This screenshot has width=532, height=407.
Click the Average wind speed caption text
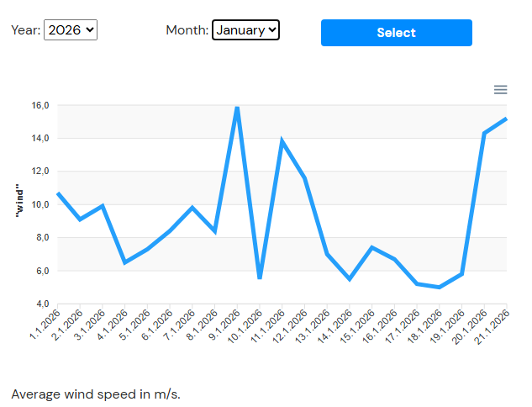pyautogui.click(x=96, y=394)
